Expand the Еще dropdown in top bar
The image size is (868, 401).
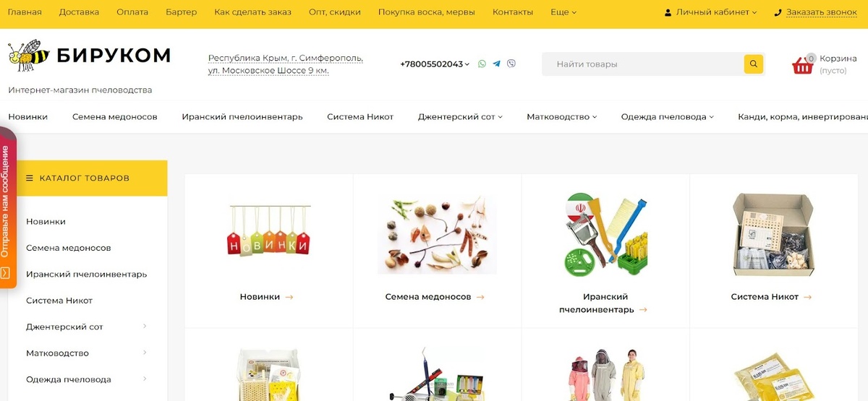pos(563,12)
